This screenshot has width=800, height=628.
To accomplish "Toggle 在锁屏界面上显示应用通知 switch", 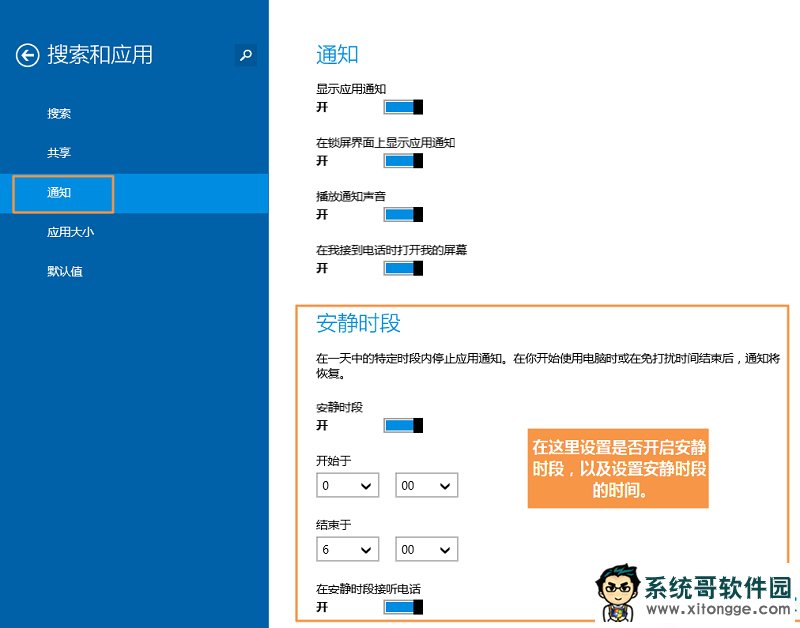I will pyautogui.click(x=403, y=161).
